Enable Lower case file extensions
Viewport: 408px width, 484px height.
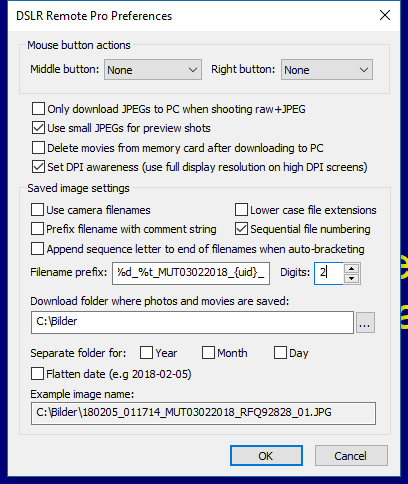241,210
